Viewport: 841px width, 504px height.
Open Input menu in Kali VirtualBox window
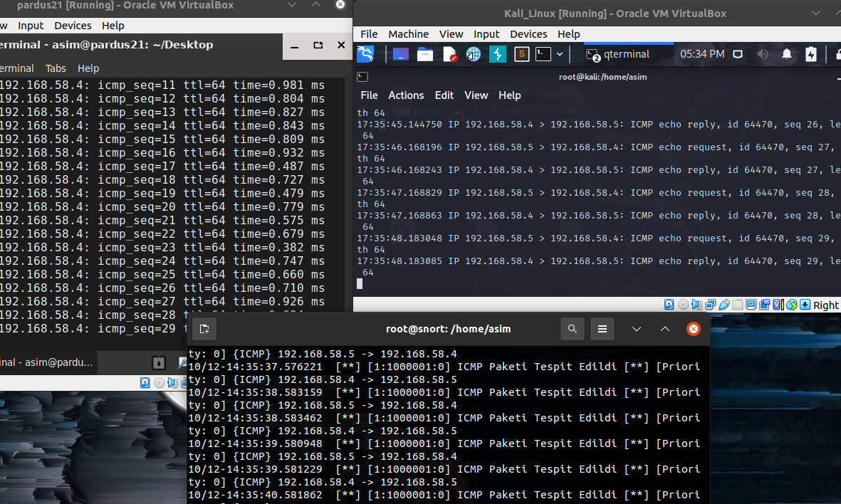486,34
